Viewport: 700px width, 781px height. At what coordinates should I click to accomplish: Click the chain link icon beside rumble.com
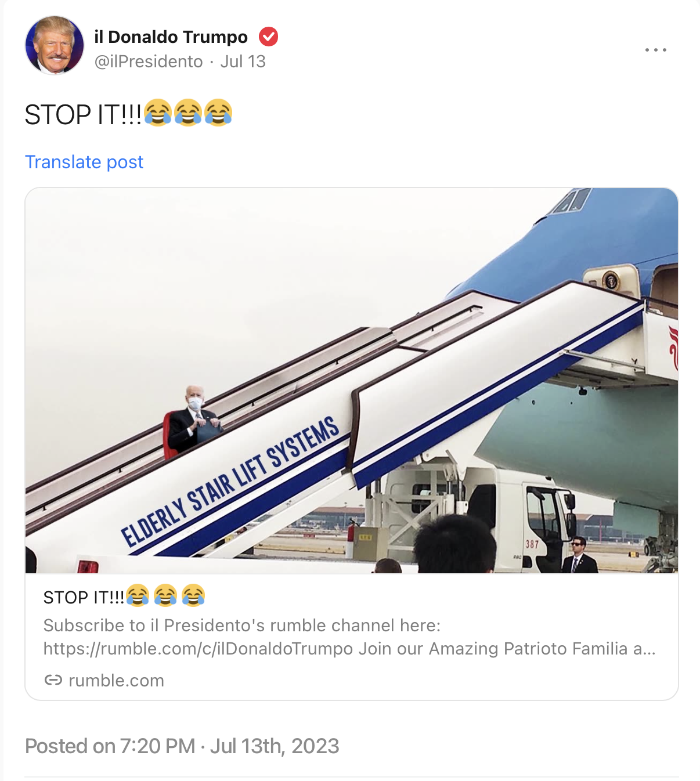53,680
